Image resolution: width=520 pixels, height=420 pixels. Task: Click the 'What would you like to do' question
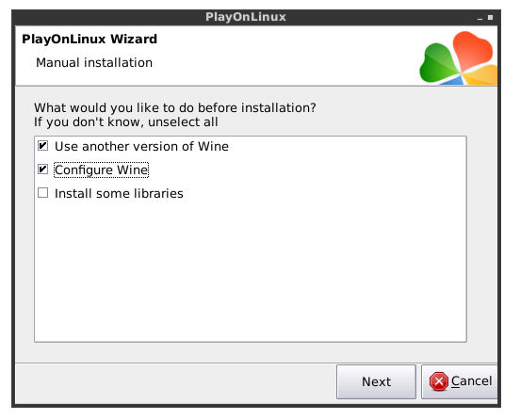coord(175,108)
